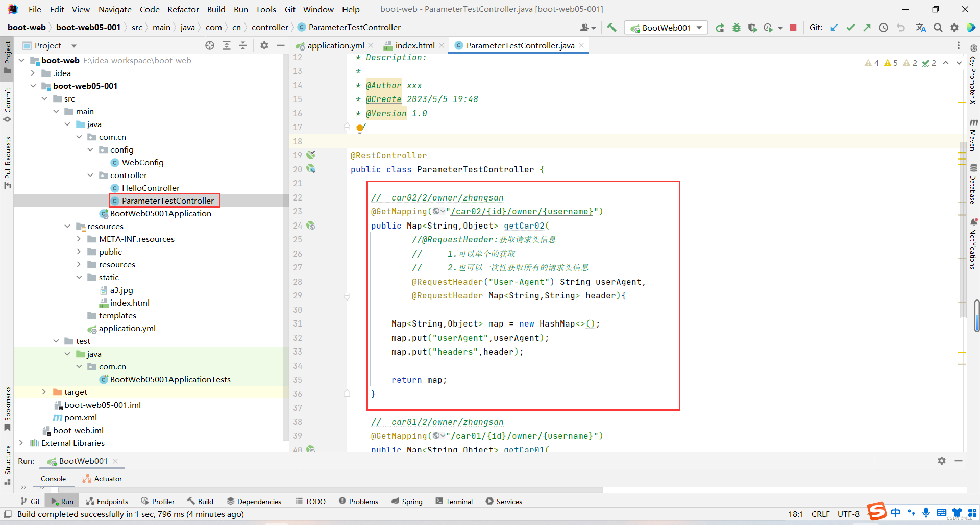This screenshot has width=980, height=525.
Task: Hide the Project tool window
Action: pos(280,45)
